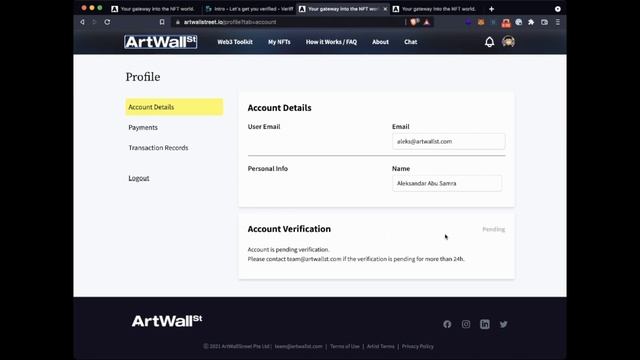Open the red extension icon in toolbar
Screen dimensions: 640x360
(506, 23)
